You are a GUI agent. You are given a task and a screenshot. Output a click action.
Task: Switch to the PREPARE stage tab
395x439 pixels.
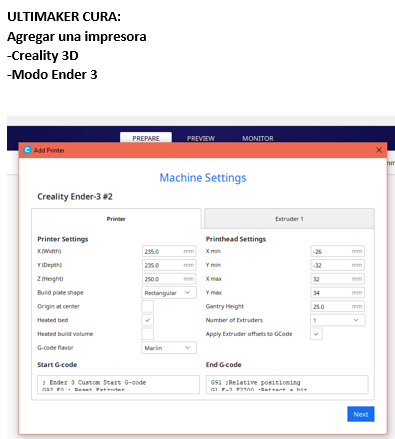146,138
